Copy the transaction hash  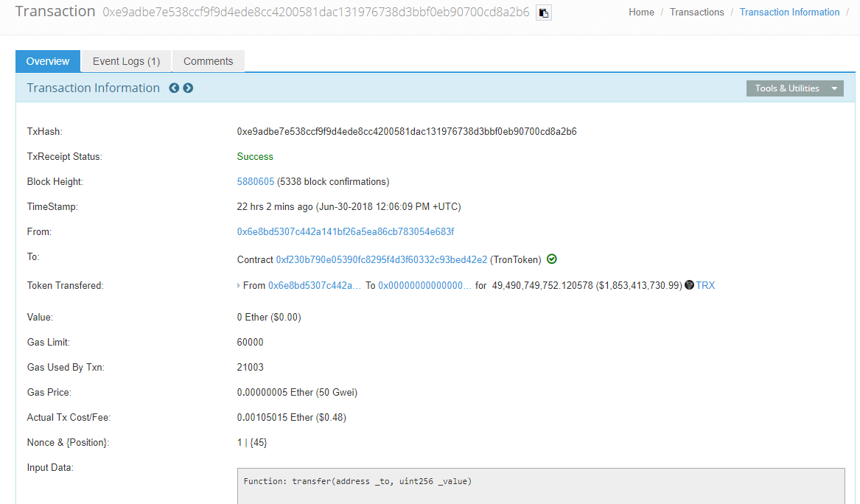pyautogui.click(x=543, y=13)
